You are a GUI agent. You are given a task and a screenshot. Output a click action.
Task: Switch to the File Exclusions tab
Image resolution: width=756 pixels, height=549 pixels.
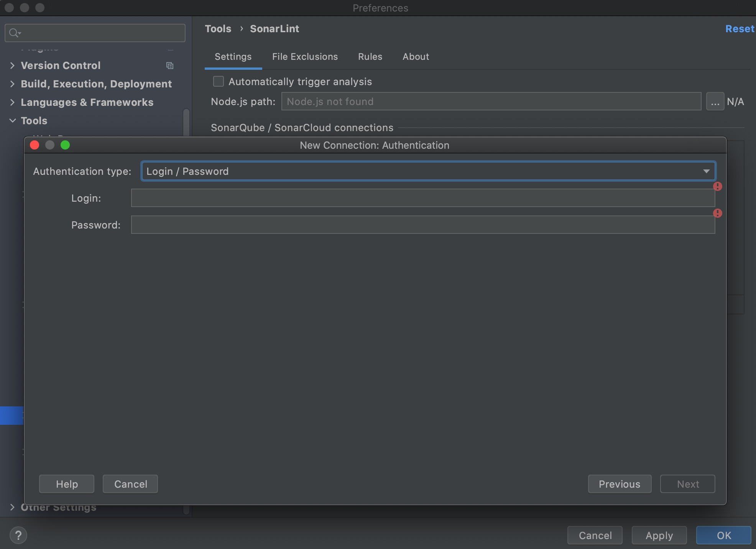(x=305, y=57)
